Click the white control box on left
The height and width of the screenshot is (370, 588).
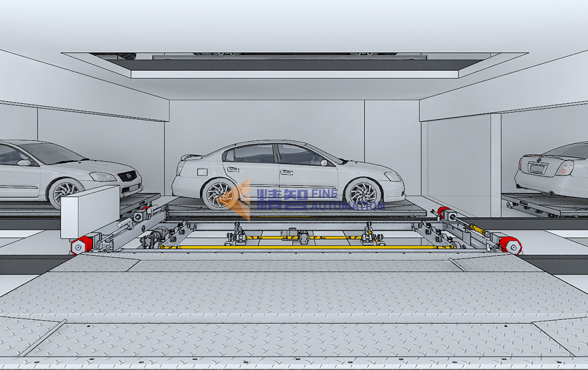90,213
